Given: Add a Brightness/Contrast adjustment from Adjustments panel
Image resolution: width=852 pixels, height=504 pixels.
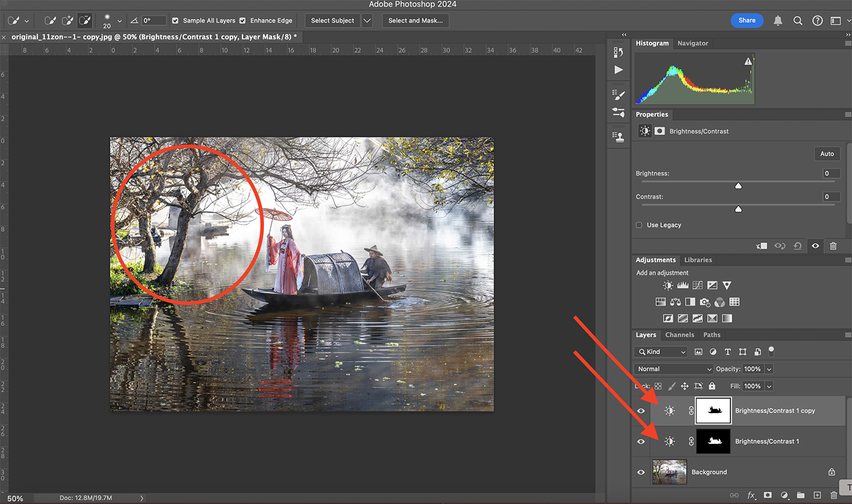Looking at the screenshot, I should click(x=668, y=285).
